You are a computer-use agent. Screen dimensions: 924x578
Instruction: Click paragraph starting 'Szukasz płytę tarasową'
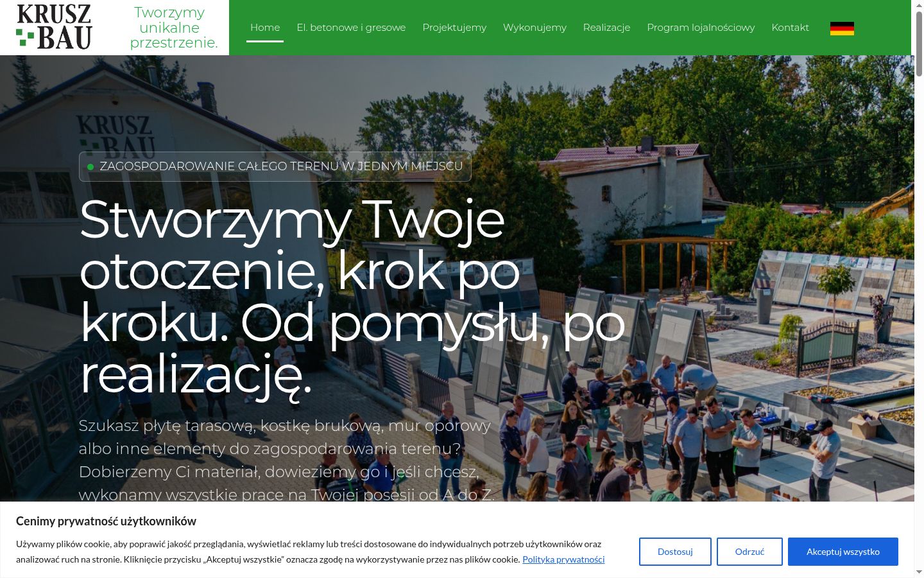287,460
